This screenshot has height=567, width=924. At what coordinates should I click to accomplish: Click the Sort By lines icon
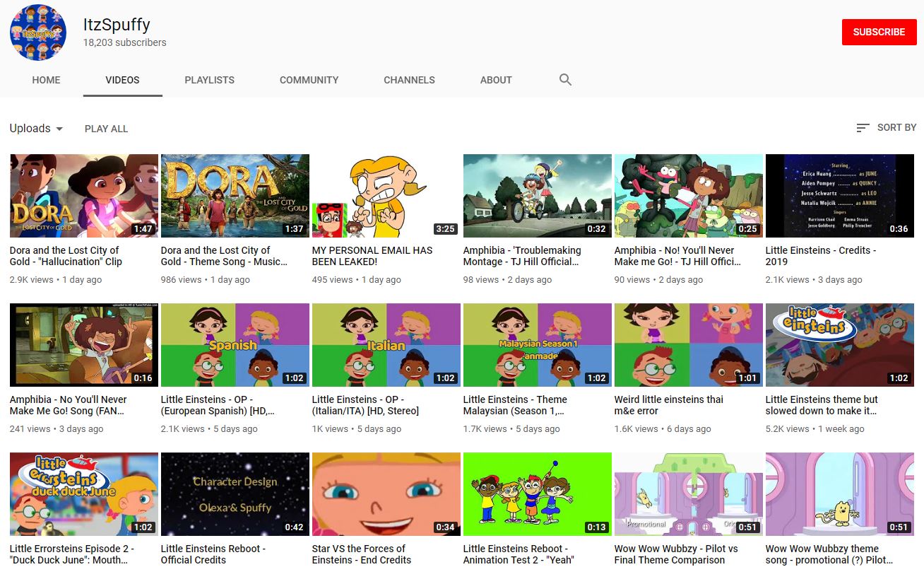(863, 128)
